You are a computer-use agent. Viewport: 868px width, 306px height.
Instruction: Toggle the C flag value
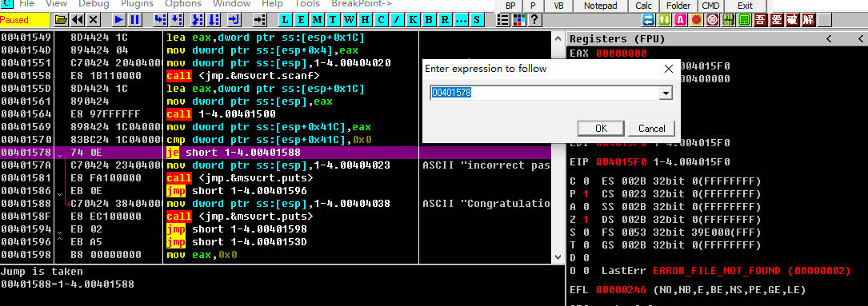(x=586, y=181)
